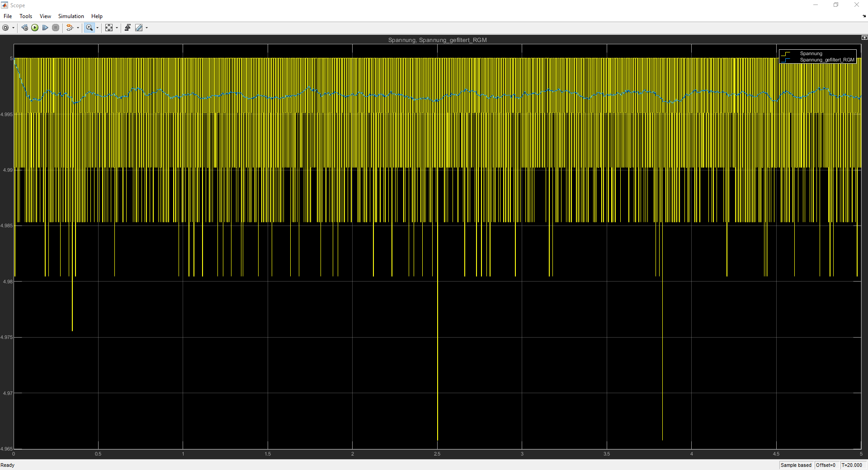This screenshot has width=868, height=470.
Task: Click the Highlight Simulink Block icon
Action: click(x=69, y=28)
